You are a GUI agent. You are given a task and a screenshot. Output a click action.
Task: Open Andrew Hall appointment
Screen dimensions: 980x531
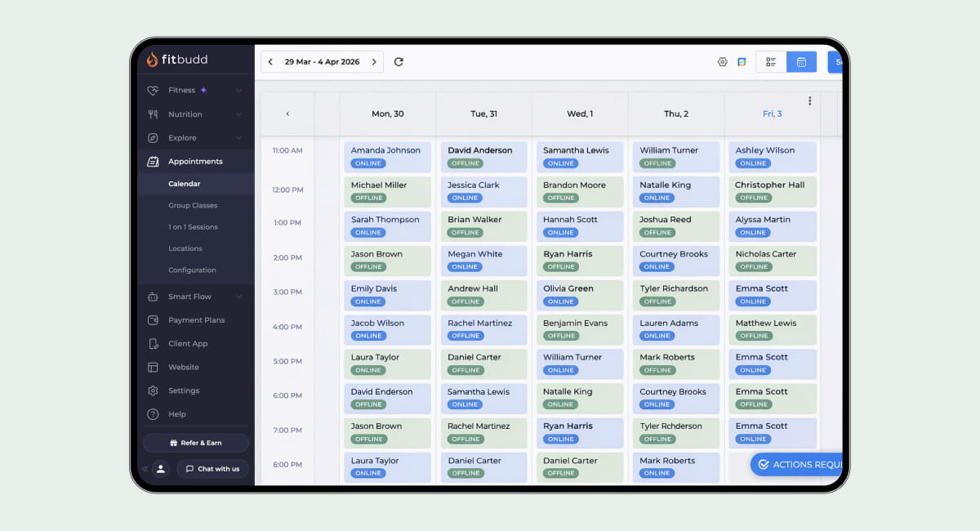483,295
